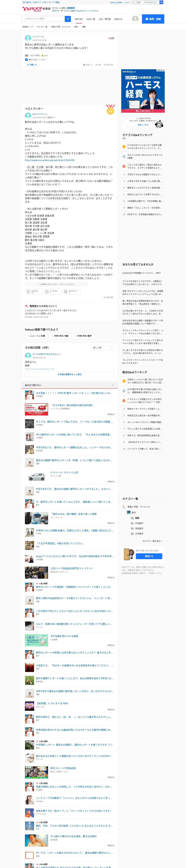Click the そうだね reaction icon
Screen dimensions: 186x868
(47, 292)
